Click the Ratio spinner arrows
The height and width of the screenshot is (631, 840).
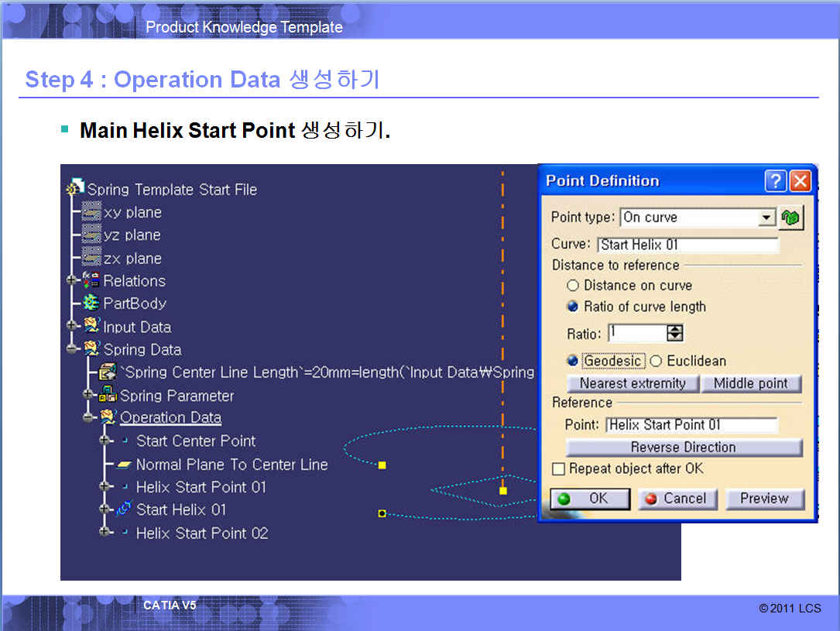675,334
